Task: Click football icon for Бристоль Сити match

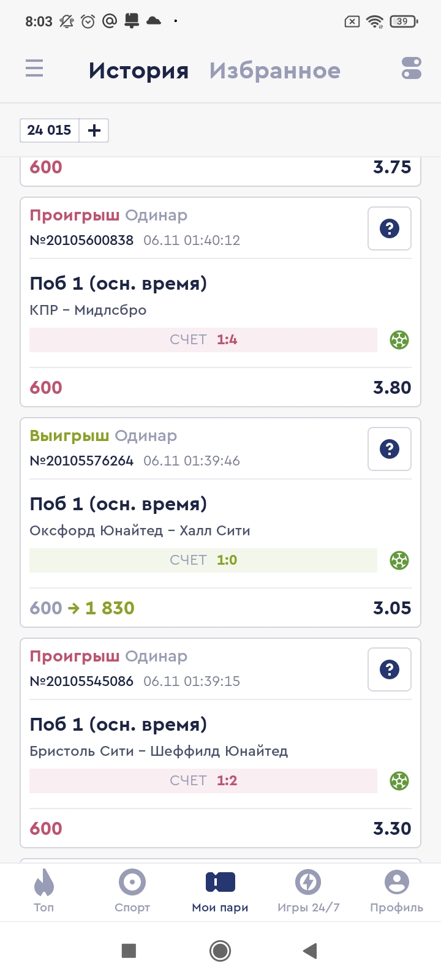Action: pyautogui.click(x=399, y=781)
